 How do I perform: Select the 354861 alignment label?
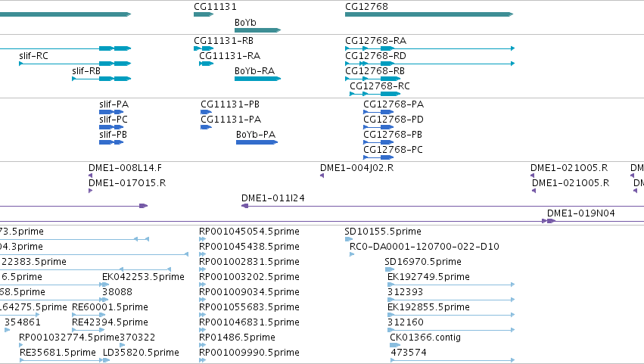point(22,323)
